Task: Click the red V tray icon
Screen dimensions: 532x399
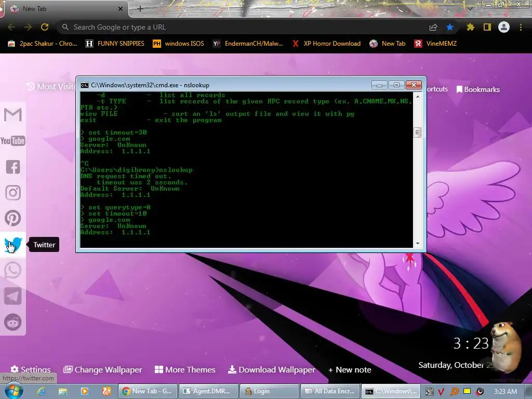Action: 441,392
